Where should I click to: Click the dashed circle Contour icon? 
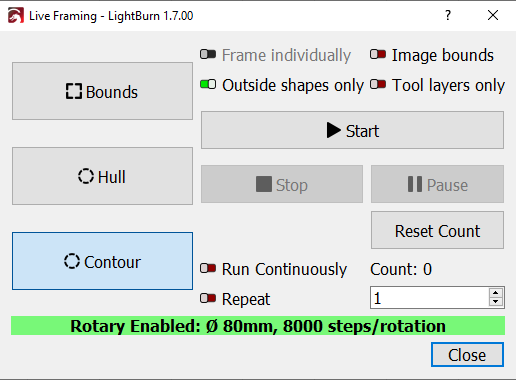pyautogui.click(x=72, y=261)
